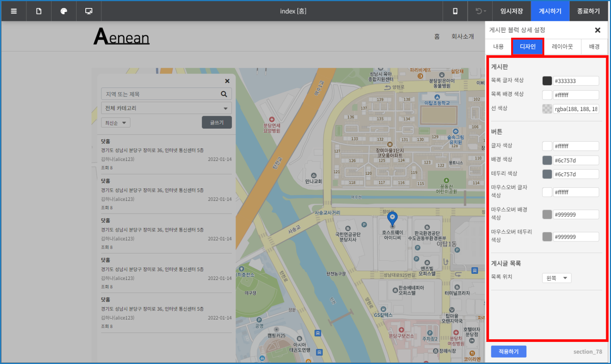The width and height of the screenshot is (611, 364).
Task: Click the undo arrow icon
Action: 479,11
